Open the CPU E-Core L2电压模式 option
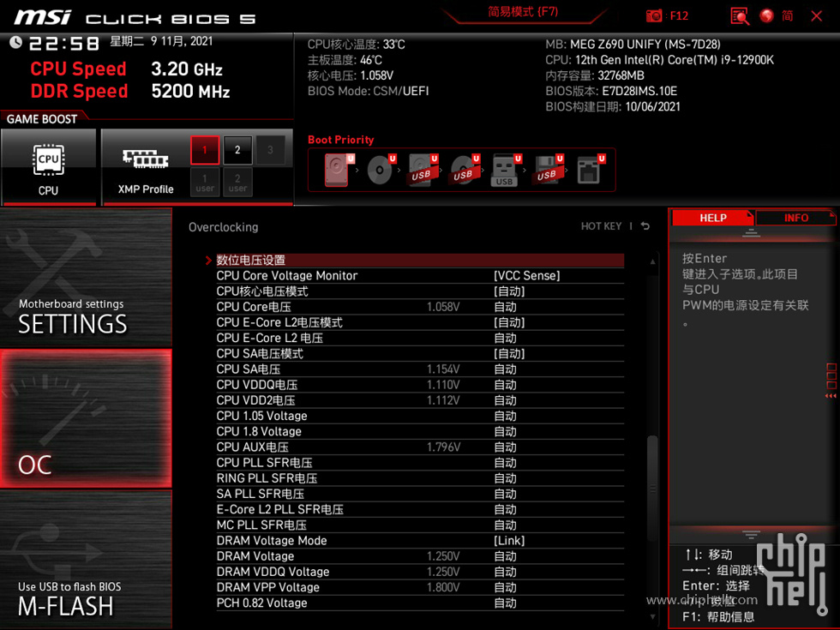 tap(420, 322)
